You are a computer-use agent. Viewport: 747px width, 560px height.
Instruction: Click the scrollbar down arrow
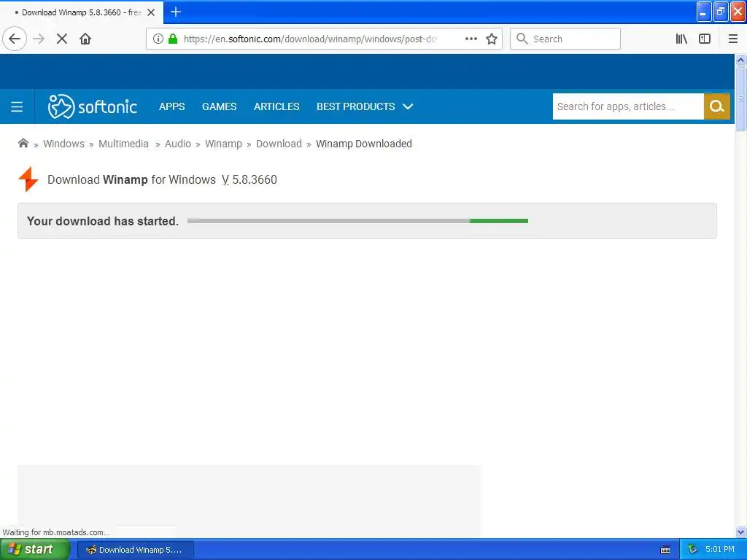(740, 532)
